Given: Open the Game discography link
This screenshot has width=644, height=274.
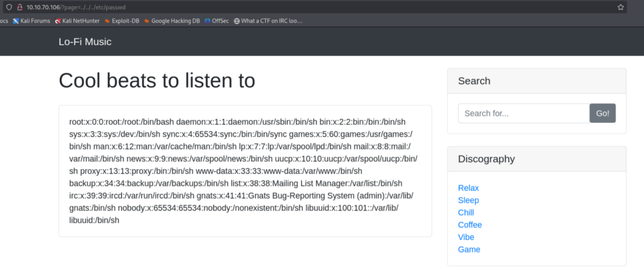Looking at the screenshot, I should point(469,249).
